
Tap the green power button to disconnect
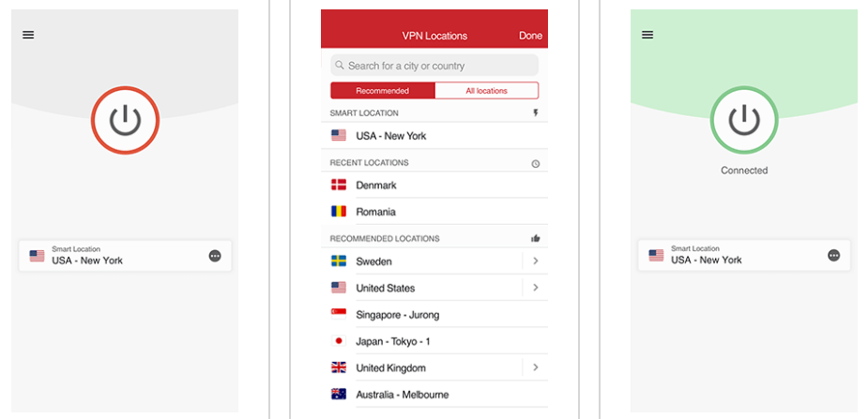(744, 121)
